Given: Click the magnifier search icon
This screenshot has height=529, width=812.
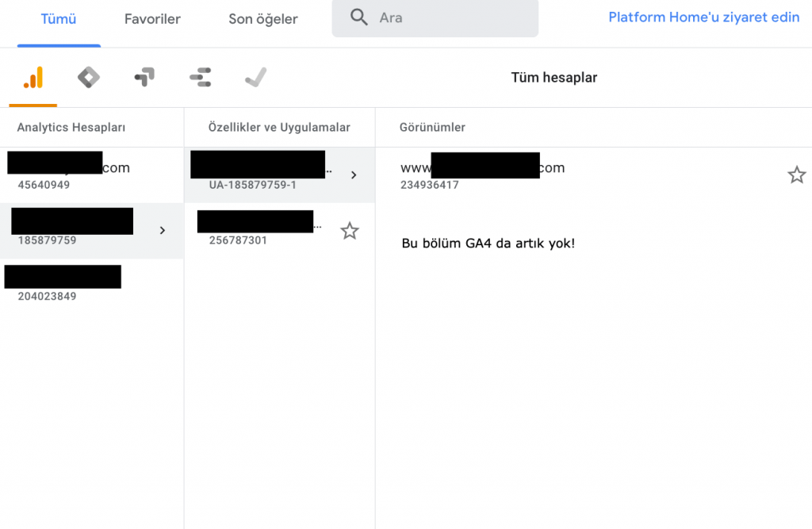Looking at the screenshot, I should click(359, 17).
